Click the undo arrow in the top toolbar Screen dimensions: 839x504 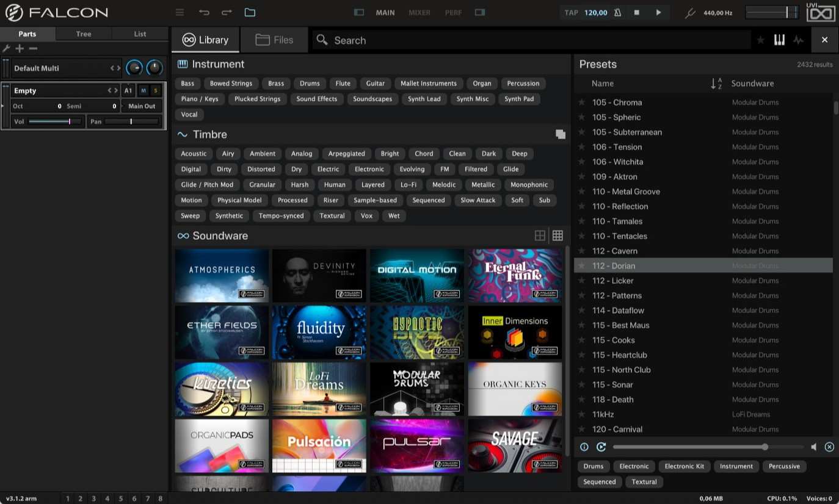pos(204,12)
